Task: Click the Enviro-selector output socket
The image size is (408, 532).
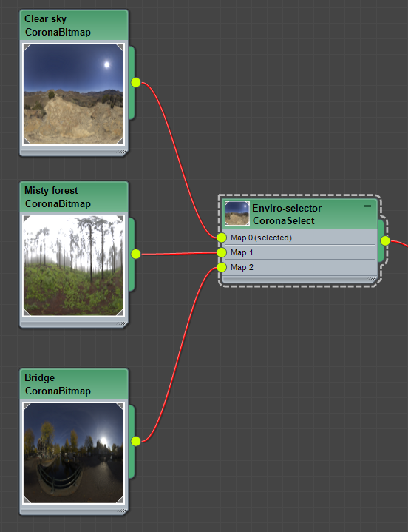Action: 385,241
